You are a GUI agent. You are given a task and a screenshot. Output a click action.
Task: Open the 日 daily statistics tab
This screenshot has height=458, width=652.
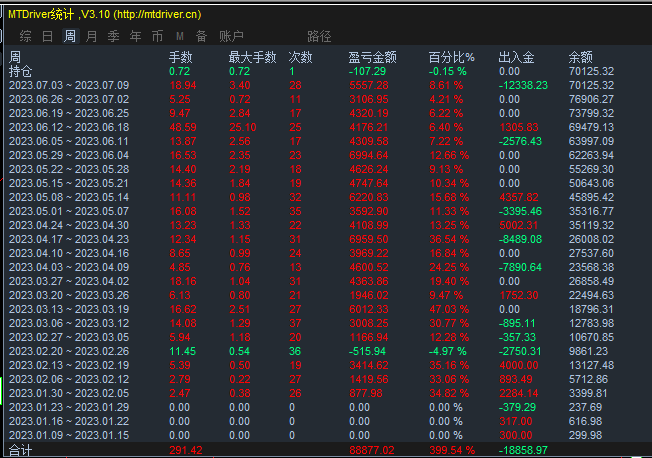coord(47,36)
